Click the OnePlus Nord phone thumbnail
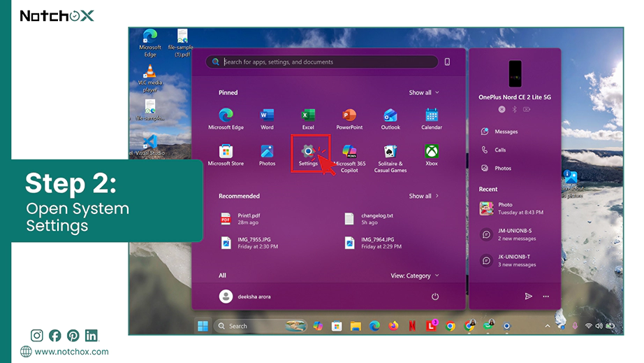Viewport: 644px width, 363px height. click(x=515, y=73)
